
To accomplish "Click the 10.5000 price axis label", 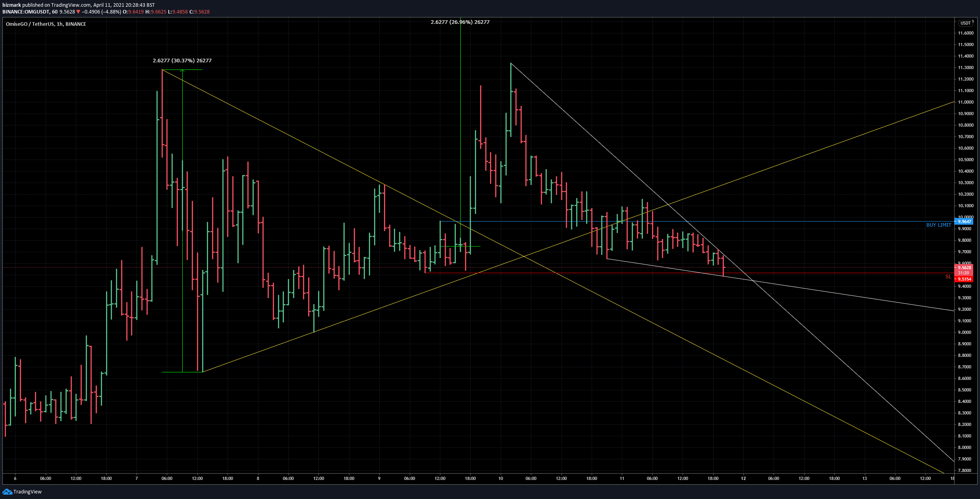I will pos(966,160).
